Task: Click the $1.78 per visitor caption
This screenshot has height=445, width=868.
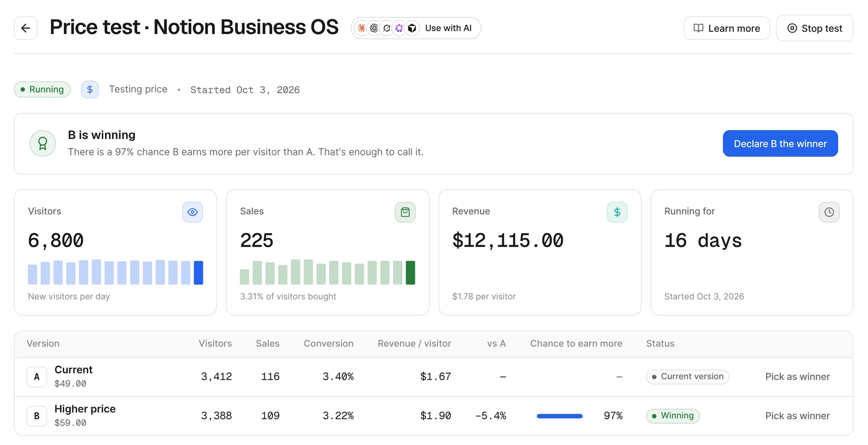Action: pyautogui.click(x=484, y=297)
